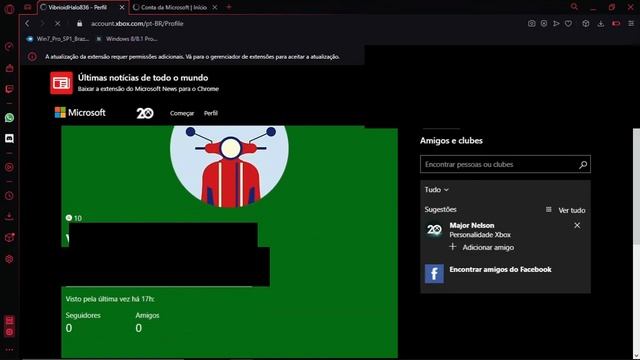
Task: Open the Player icon in sidebar
Action: (x=9, y=167)
